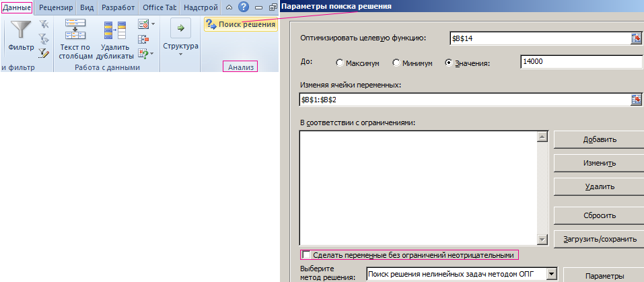The width and height of the screenshot is (644, 282).
Task: Click range selector icon for target cell $B$14
Action: [636, 38]
